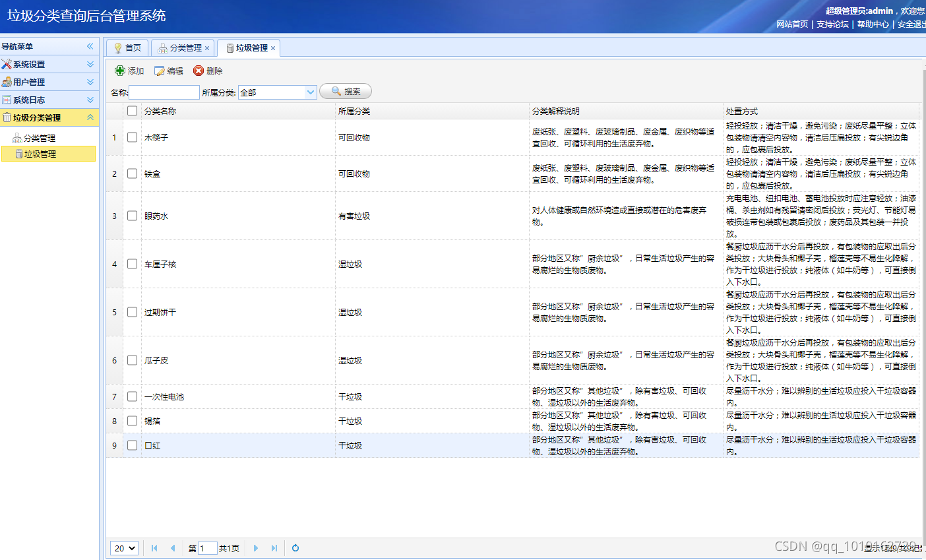Check the box for 口红 row
This screenshot has height=560, width=926.
133,445
